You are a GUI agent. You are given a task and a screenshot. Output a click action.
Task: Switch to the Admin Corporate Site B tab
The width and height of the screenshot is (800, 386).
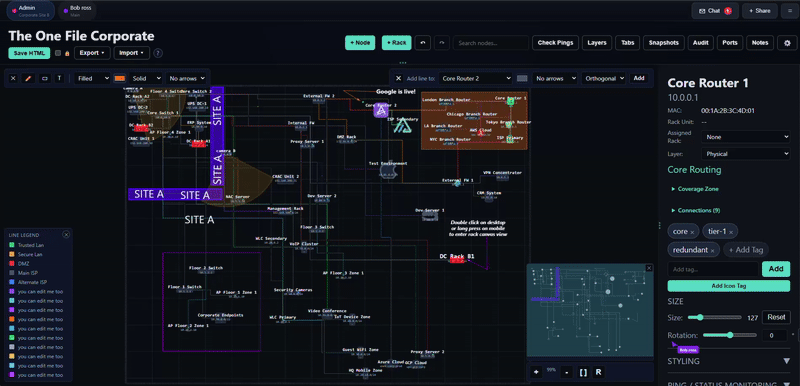31,11
